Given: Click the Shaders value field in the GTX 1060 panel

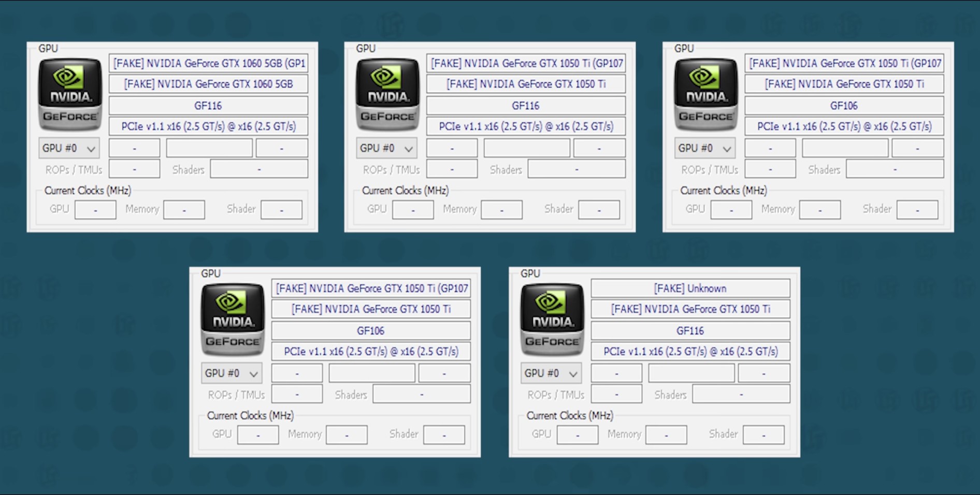Looking at the screenshot, I should tap(259, 169).
